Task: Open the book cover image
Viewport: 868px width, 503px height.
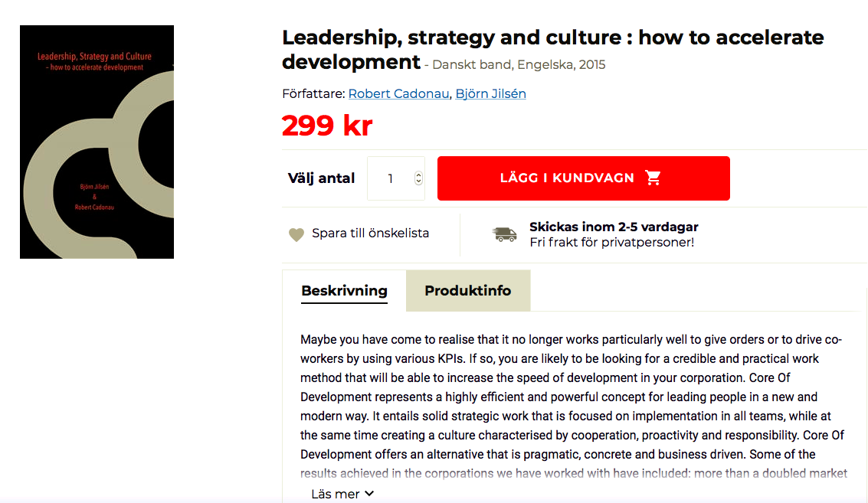Action: (x=97, y=142)
